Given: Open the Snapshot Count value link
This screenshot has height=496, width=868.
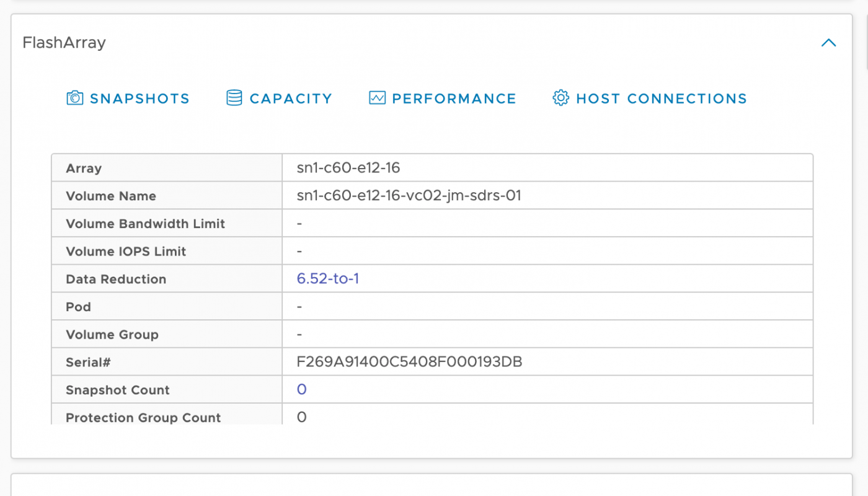Looking at the screenshot, I should [301, 389].
